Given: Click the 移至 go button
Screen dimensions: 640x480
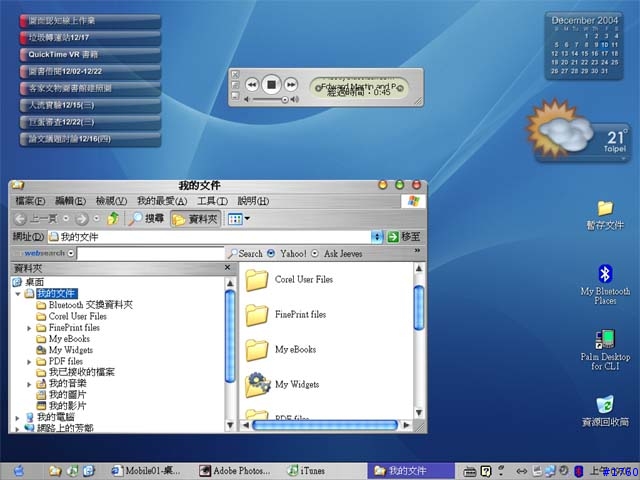Looking at the screenshot, I should [404, 237].
